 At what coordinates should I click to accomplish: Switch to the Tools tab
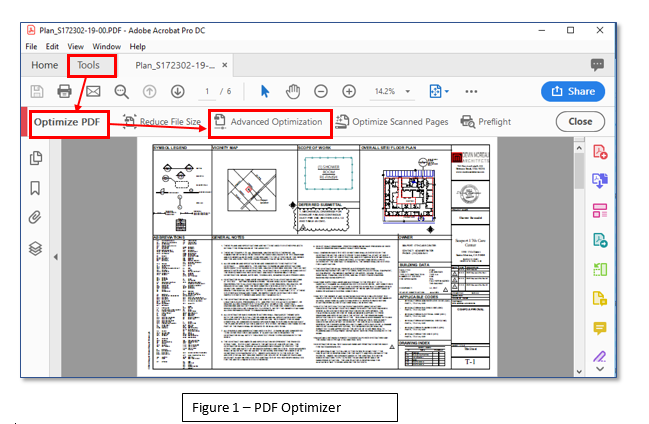(x=89, y=65)
